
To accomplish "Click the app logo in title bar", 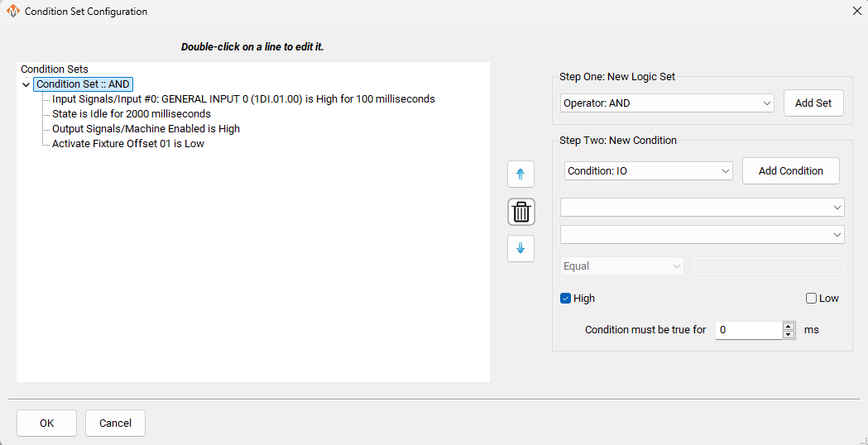I will [12, 12].
